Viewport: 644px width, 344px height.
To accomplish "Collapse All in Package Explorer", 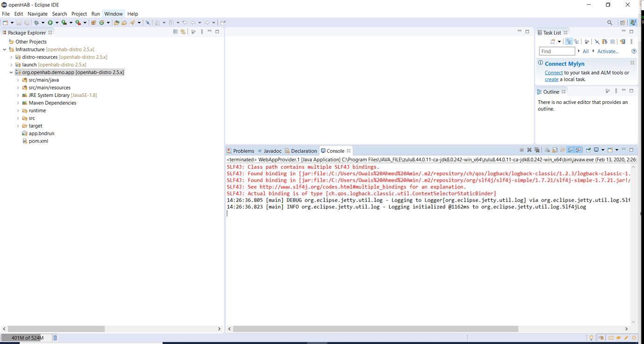I will click(175, 32).
